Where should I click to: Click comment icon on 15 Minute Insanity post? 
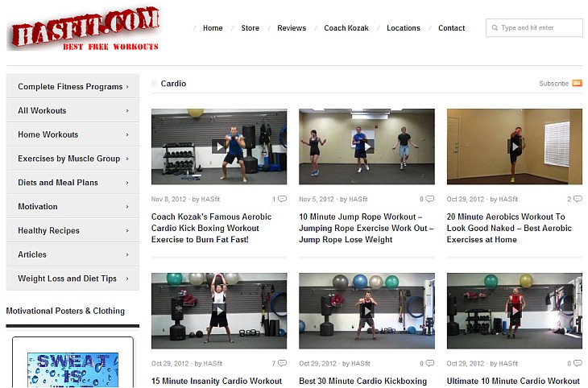282,363
